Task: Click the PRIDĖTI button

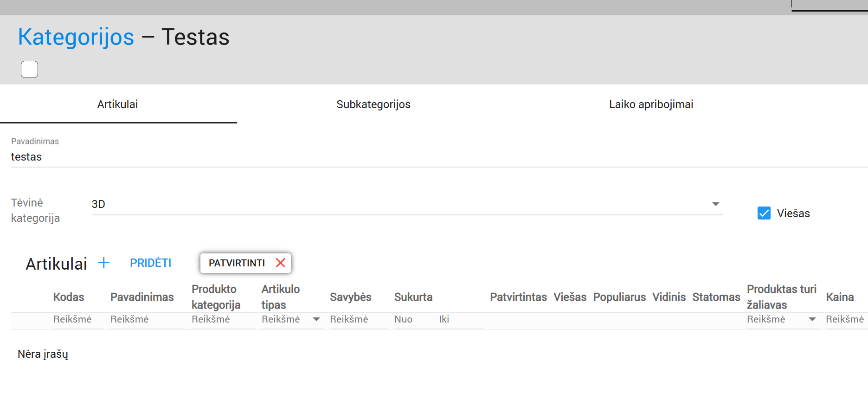Action: point(150,263)
